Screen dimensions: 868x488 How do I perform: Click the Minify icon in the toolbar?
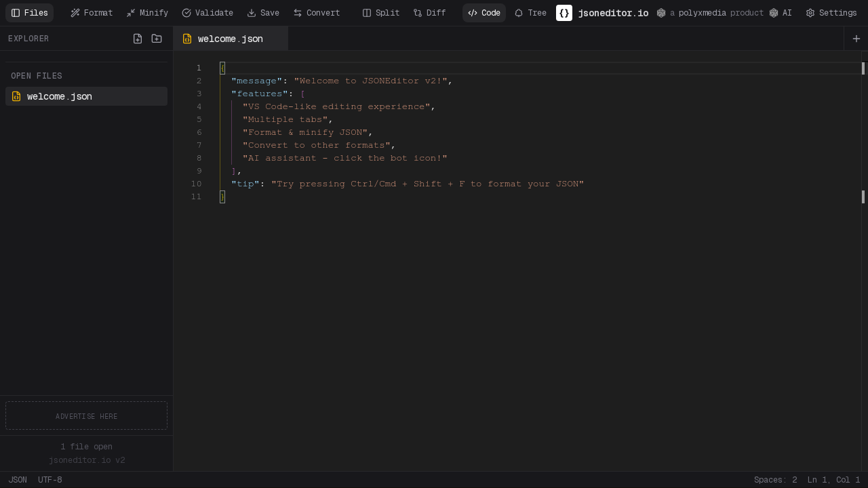130,12
